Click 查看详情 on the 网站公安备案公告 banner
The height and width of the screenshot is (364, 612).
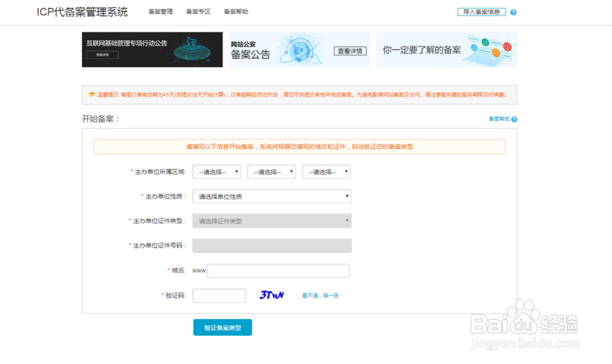click(x=350, y=51)
